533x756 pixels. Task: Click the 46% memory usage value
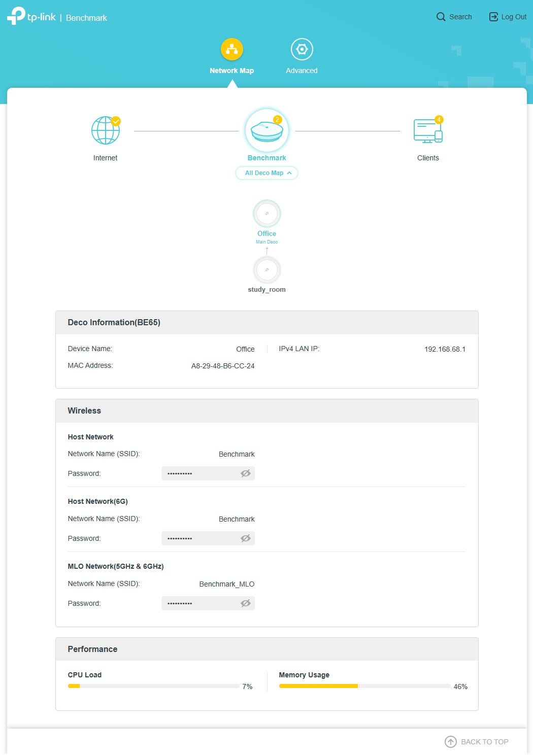click(x=460, y=686)
